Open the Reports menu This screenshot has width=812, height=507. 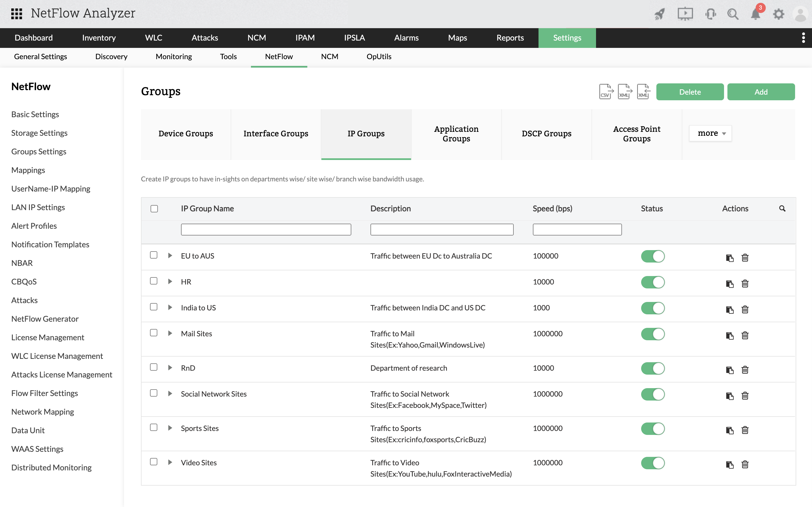(x=510, y=38)
